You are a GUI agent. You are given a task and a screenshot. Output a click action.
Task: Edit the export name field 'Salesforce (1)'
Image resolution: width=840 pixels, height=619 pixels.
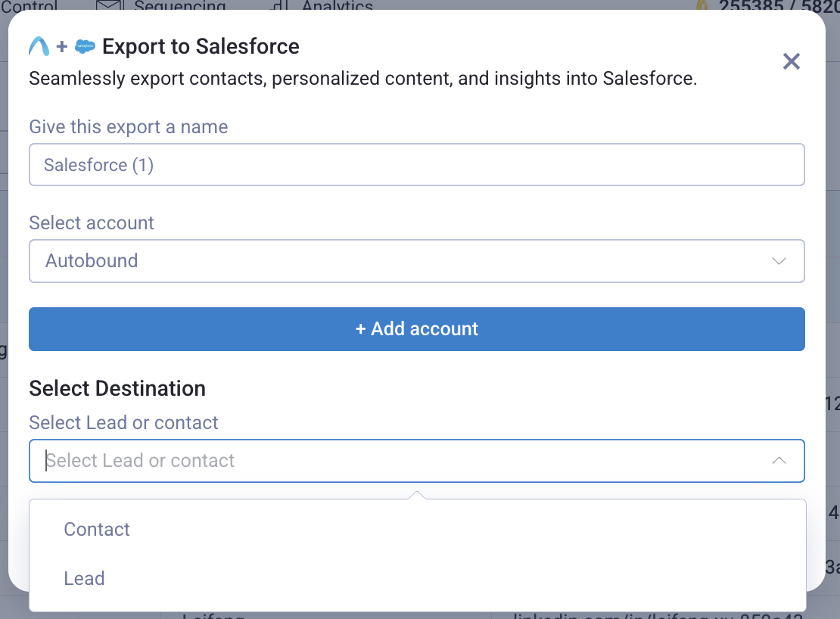(417, 165)
